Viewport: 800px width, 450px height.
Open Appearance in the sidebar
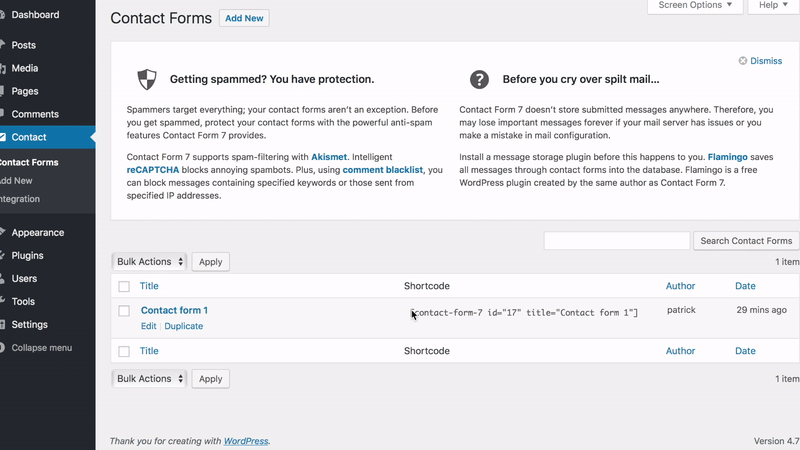[x=38, y=232]
